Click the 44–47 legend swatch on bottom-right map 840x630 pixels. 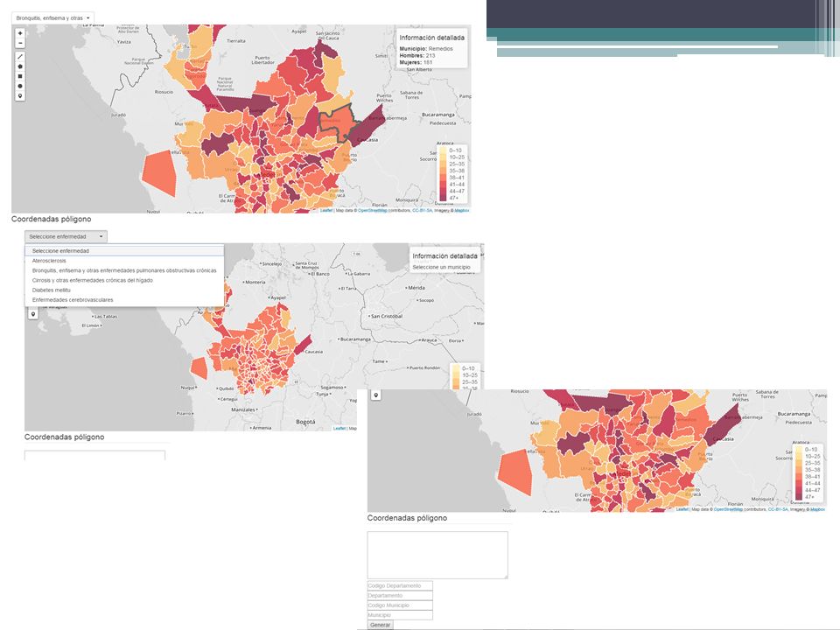pos(799,490)
